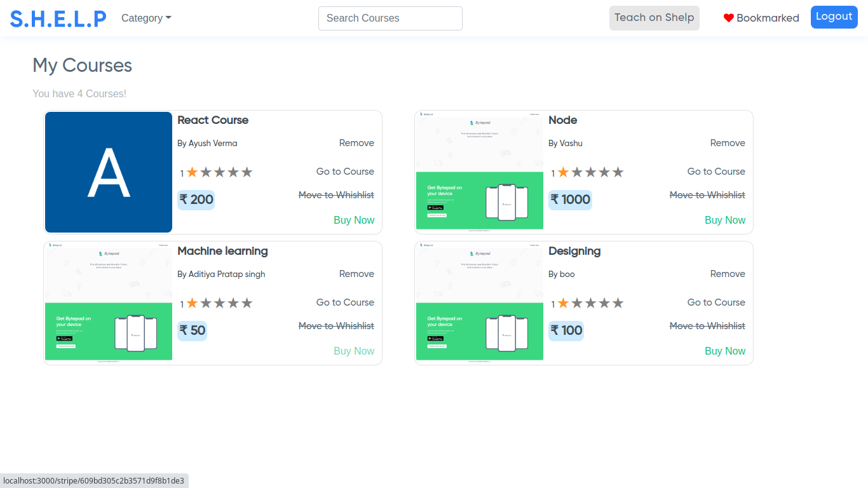Click the orange first star of React Course

pyautogui.click(x=192, y=172)
